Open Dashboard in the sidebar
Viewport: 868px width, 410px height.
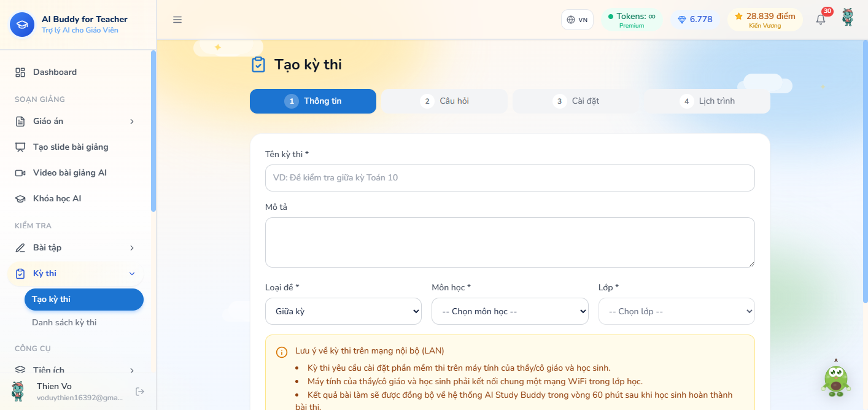pyautogui.click(x=75, y=72)
